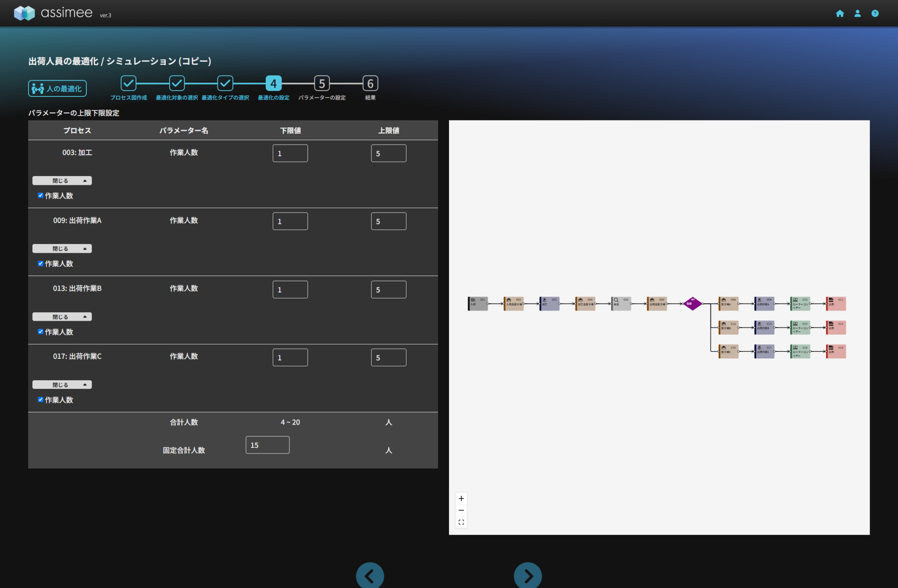This screenshot has width=898, height=588.
Task: Go to next step arrow
Action: 527,576
